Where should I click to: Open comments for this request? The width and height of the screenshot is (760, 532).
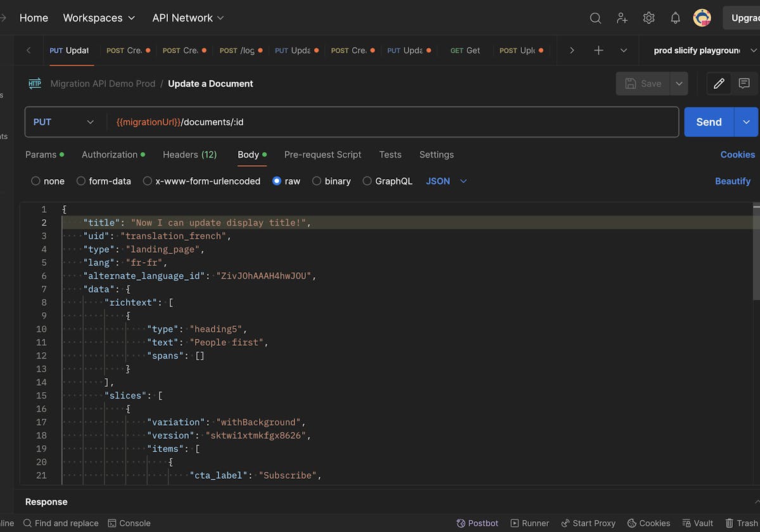click(744, 83)
